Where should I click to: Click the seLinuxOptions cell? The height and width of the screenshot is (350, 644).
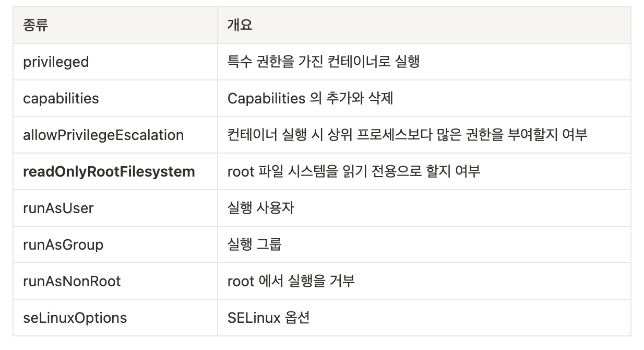(x=115, y=318)
